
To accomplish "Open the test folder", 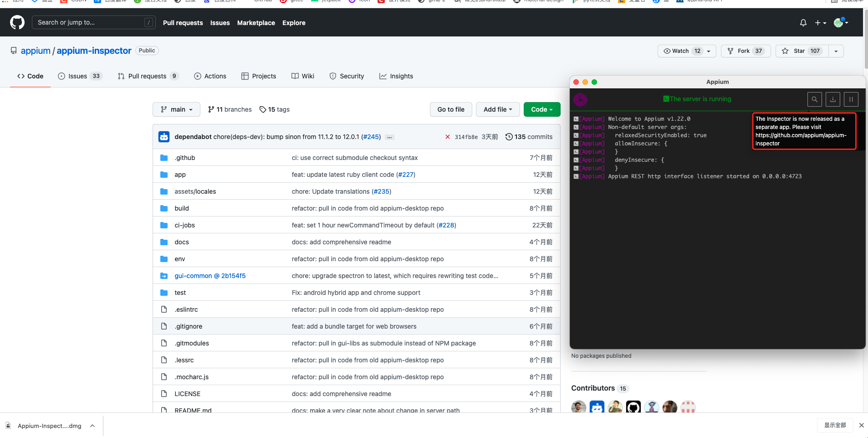I will point(180,293).
